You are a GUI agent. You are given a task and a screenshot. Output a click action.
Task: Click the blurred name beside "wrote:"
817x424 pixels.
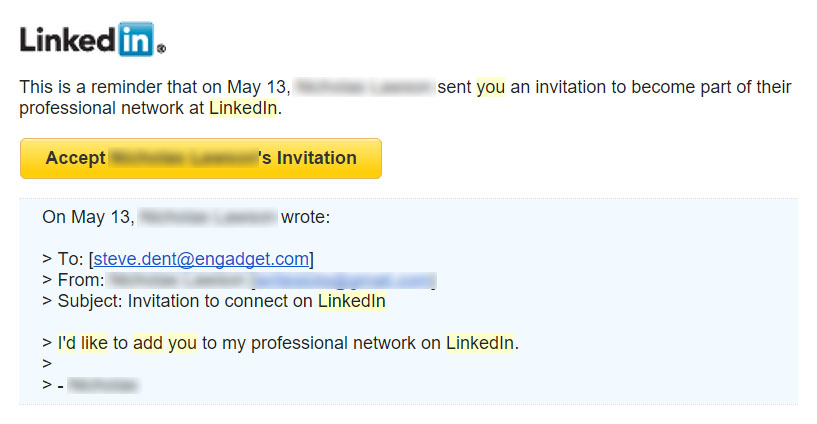point(208,216)
